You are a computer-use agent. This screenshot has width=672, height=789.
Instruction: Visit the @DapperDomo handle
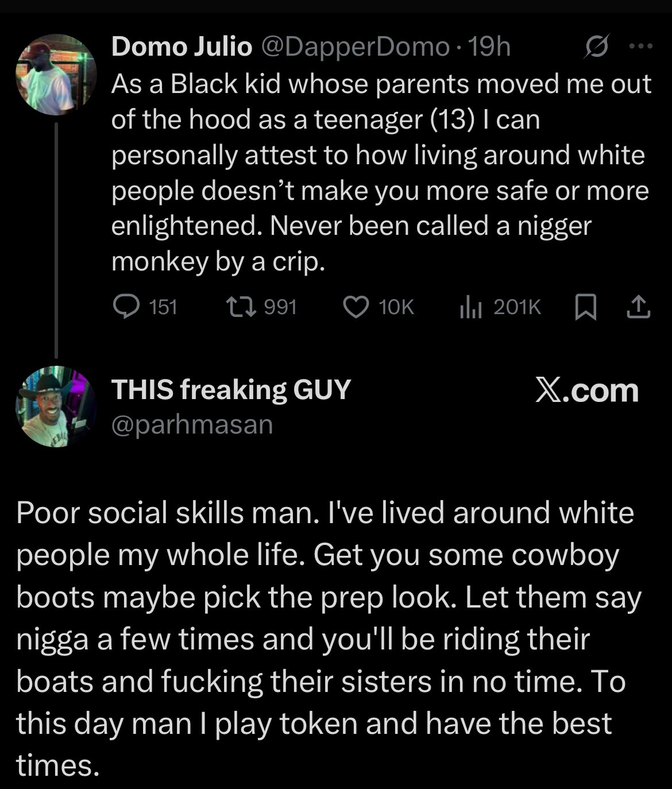356,47
